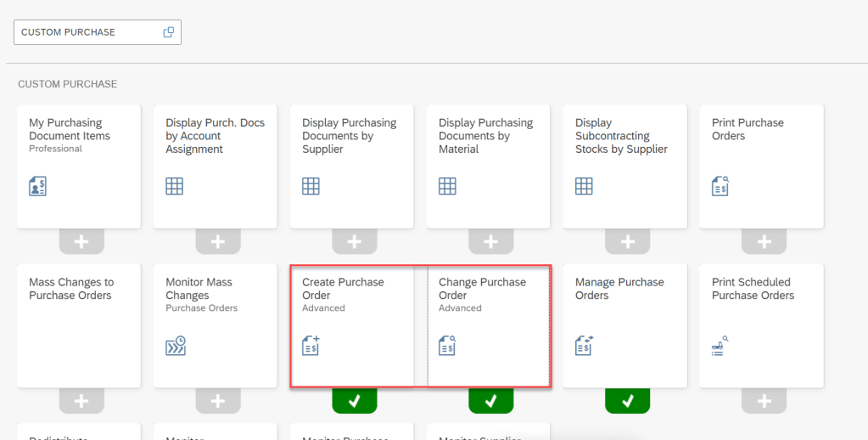This screenshot has height=440, width=868.
Task: Click the Manage Purchase Orders tile icon
Action: [x=584, y=346]
